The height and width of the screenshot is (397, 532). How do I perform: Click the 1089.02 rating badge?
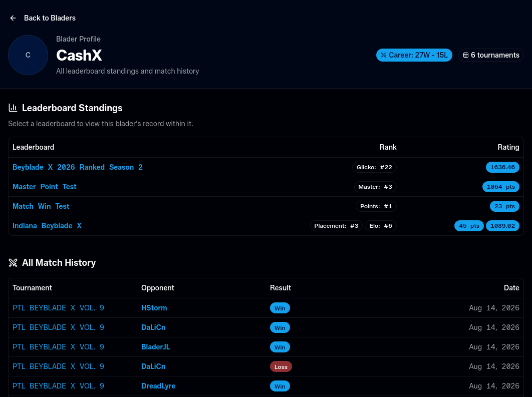coord(502,226)
